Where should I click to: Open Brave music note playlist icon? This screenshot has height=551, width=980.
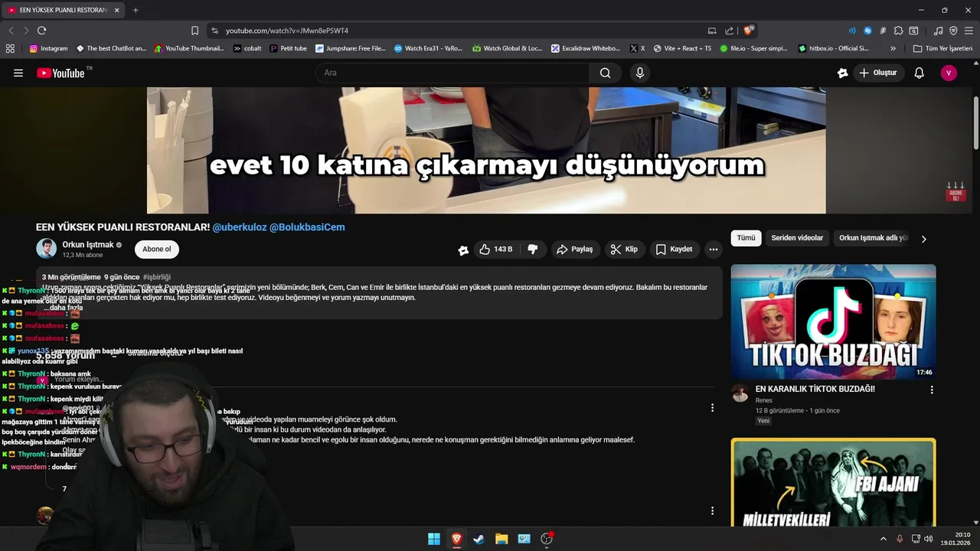point(938,31)
